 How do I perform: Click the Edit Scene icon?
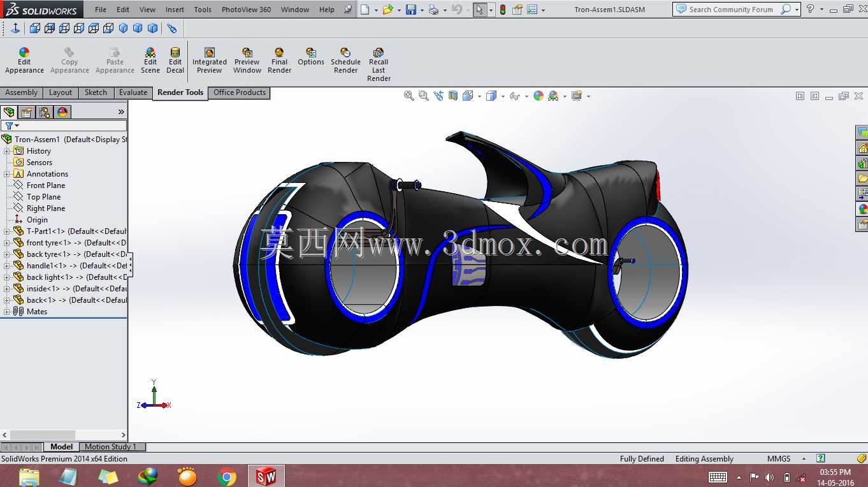(150, 52)
